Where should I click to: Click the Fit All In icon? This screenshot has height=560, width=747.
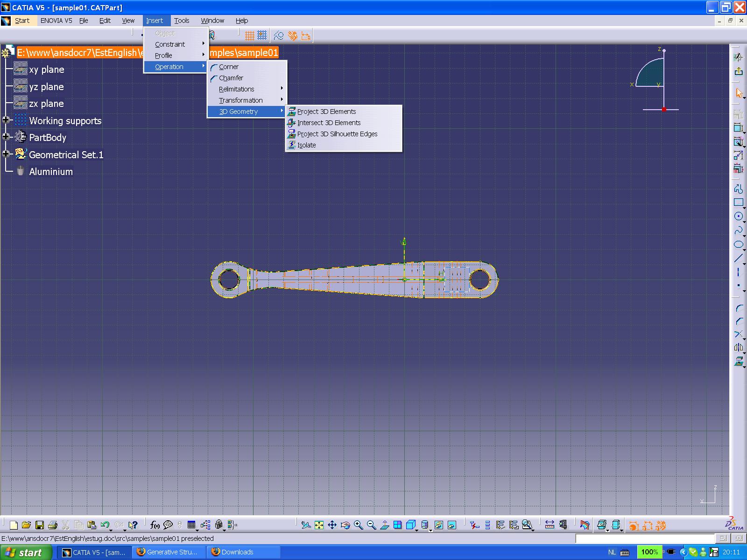point(319,525)
